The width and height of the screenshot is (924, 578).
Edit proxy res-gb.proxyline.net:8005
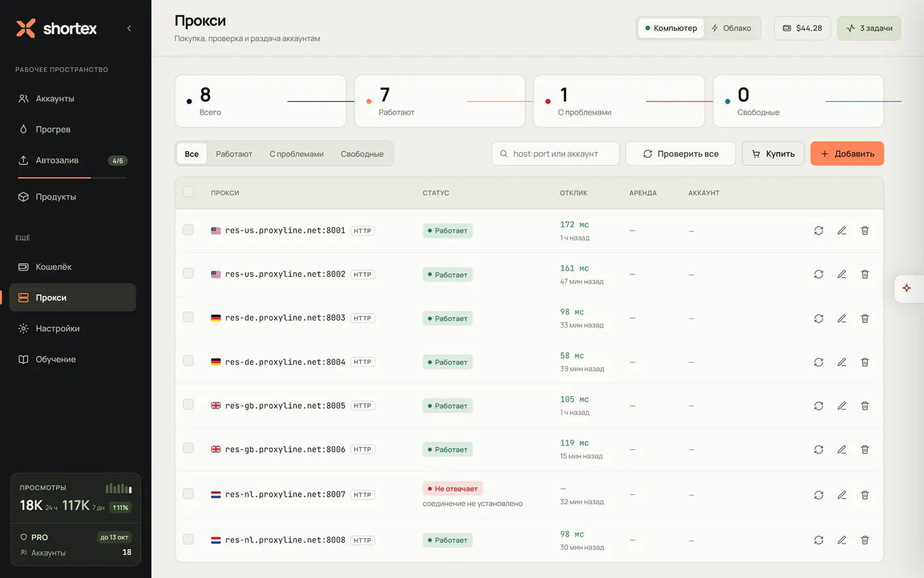click(841, 406)
